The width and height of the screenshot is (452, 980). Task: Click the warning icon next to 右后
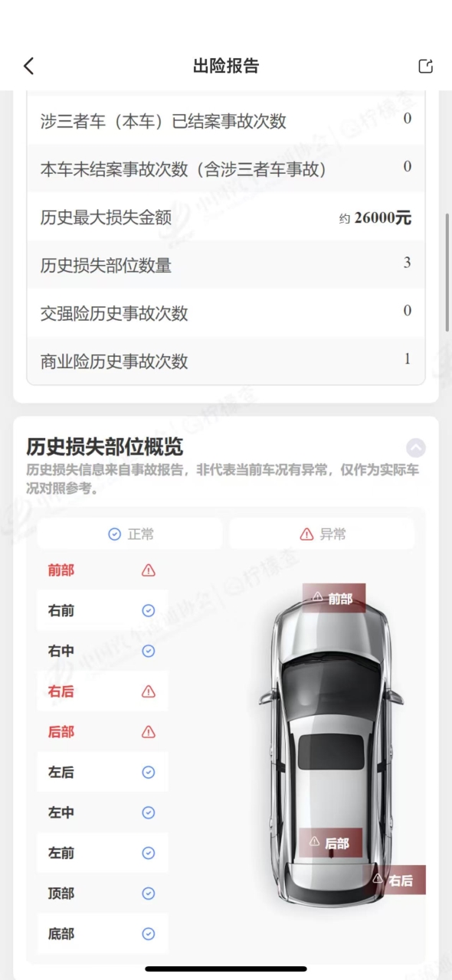click(149, 691)
